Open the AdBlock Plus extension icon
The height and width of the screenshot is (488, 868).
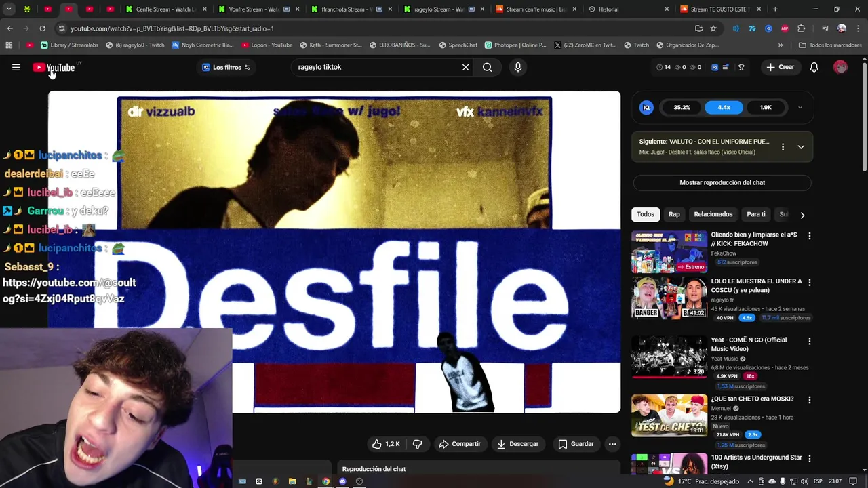785,28
